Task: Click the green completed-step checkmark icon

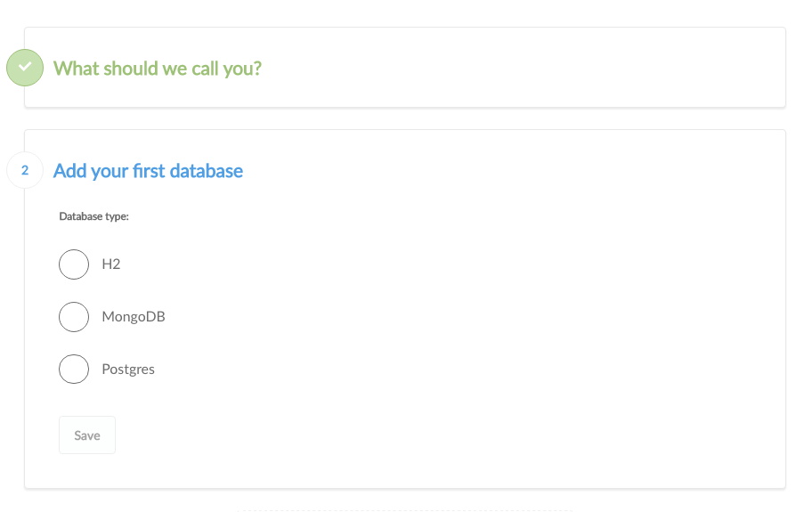Action: (x=25, y=68)
